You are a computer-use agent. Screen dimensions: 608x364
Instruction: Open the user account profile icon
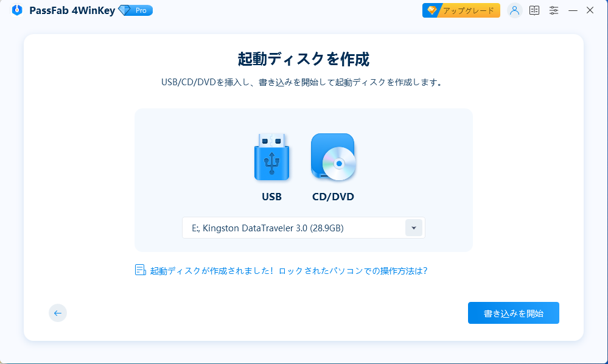tap(514, 10)
